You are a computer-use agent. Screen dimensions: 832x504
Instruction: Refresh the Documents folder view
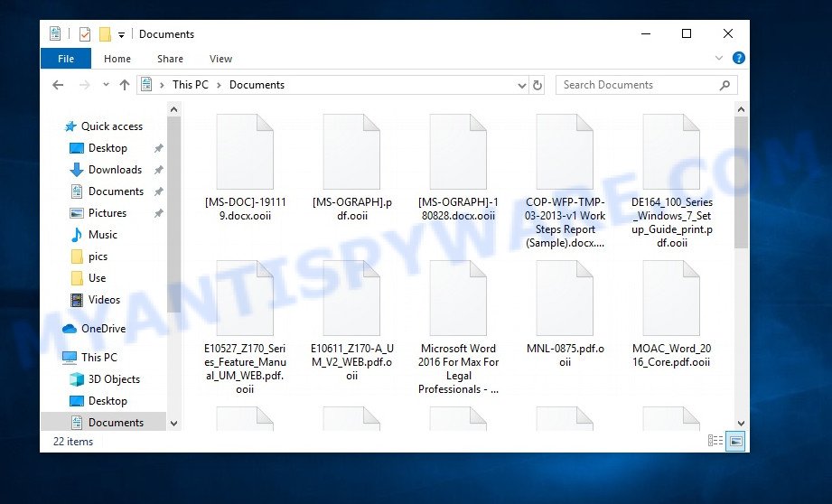click(x=538, y=86)
